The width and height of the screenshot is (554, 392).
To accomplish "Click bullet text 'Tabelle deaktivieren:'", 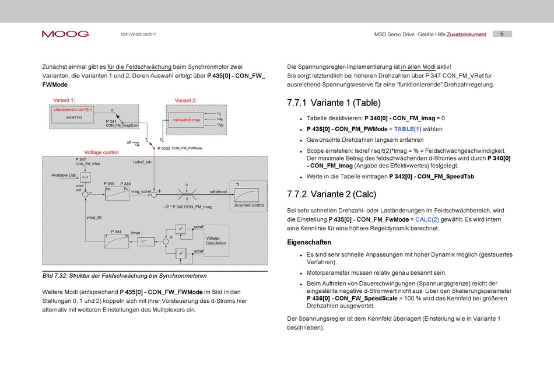I will [335, 118].
